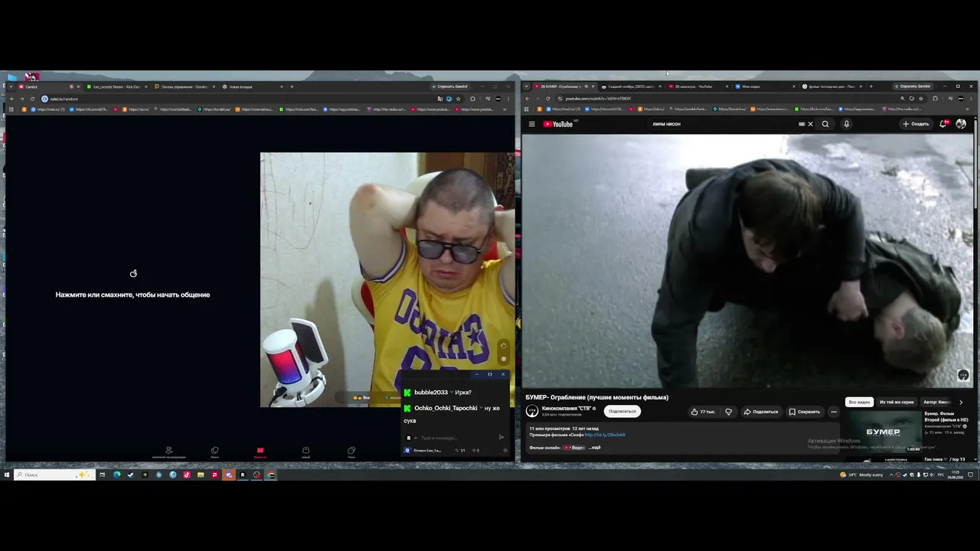
Task: Bookmark the rulet.tv page with the star
Action: click(x=459, y=99)
